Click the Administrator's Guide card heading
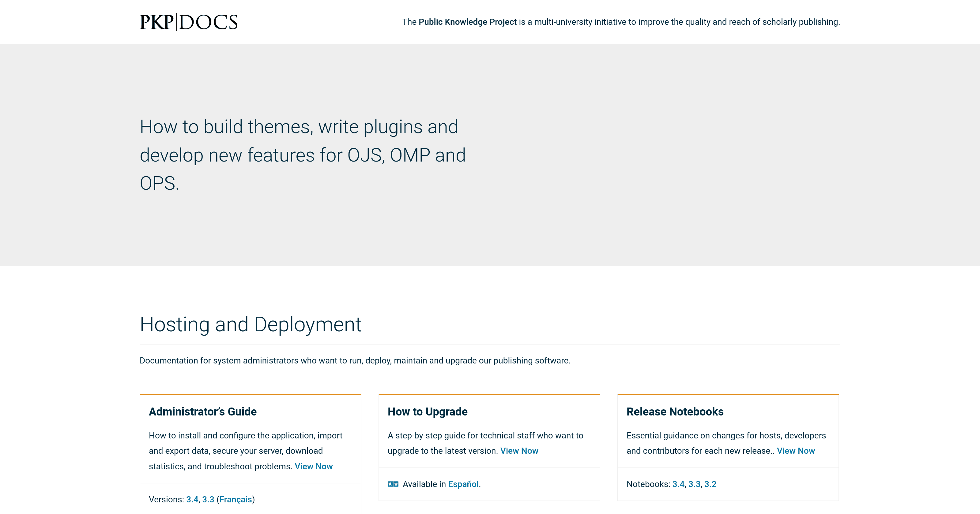The image size is (980, 514). point(202,412)
